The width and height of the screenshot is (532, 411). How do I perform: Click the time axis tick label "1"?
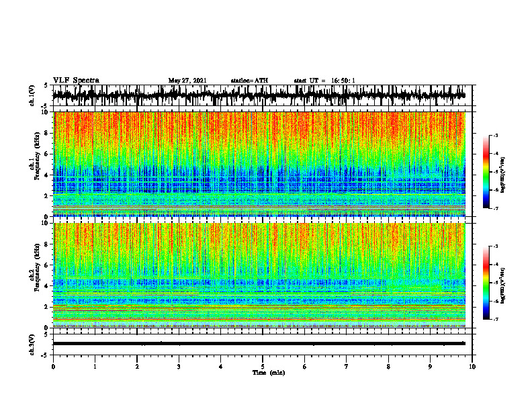tap(95, 367)
